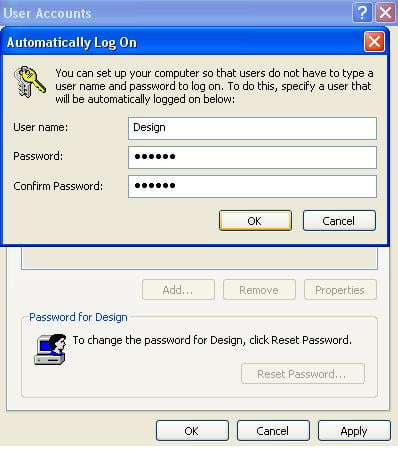The height and width of the screenshot is (449, 398).
Task: Open the Properties button for the user
Action: point(340,290)
